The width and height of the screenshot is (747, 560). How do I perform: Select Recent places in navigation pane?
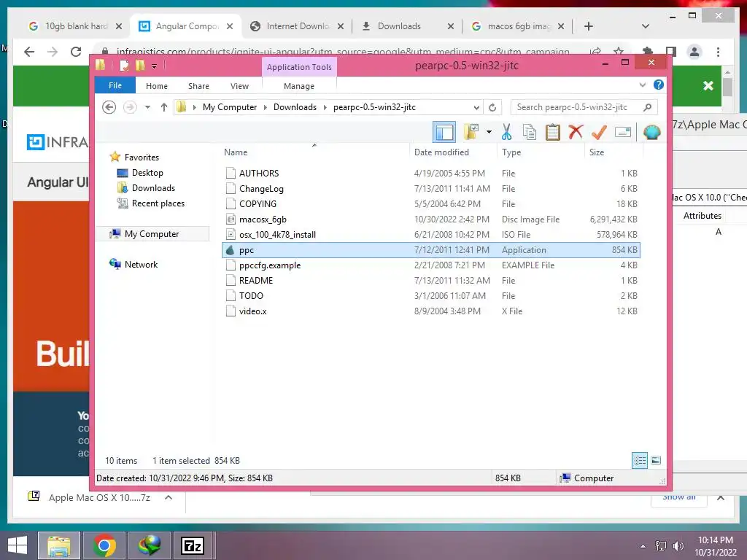pyautogui.click(x=158, y=203)
